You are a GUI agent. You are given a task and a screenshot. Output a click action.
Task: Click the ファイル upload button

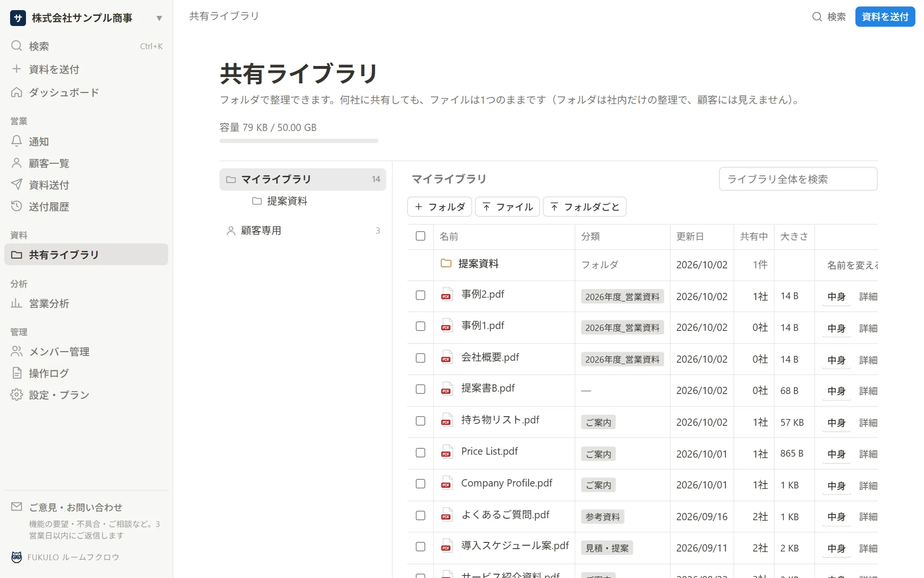507,207
